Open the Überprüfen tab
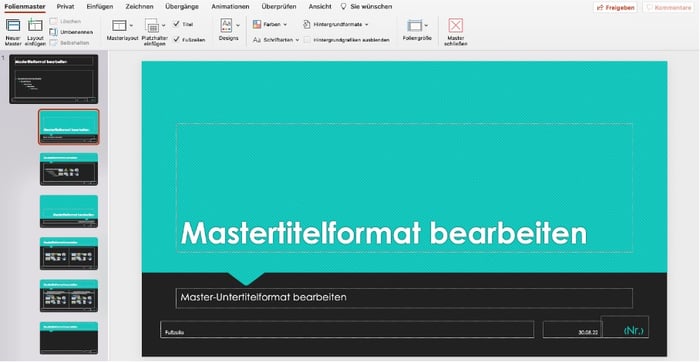This screenshot has width=700, height=362. click(279, 7)
